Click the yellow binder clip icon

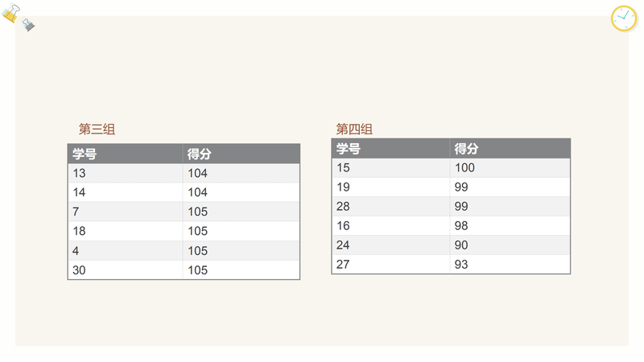(11, 13)
